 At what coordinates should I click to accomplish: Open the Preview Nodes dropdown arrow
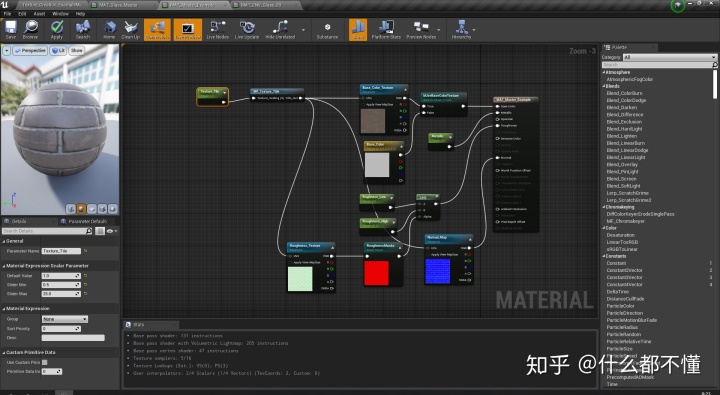[x=439, y=30]
